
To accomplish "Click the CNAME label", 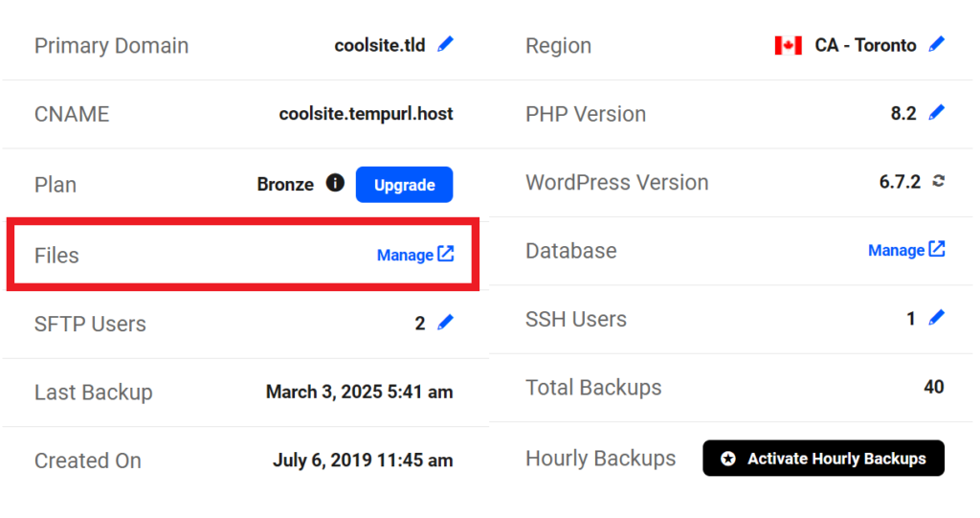I will click(x=72, y=114).
